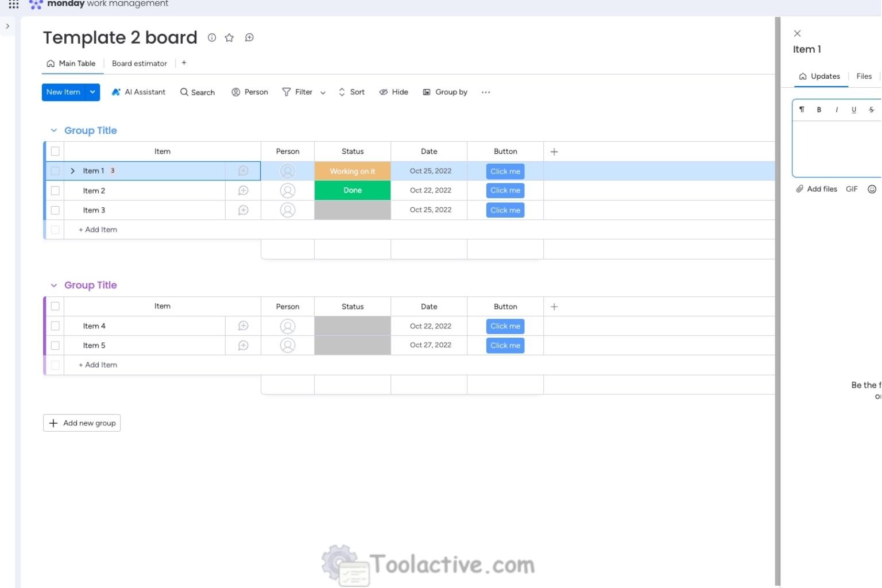Screen dimensions: 882x588
Task: Select all items via first group header checkbox
Action: click(55, 152)
